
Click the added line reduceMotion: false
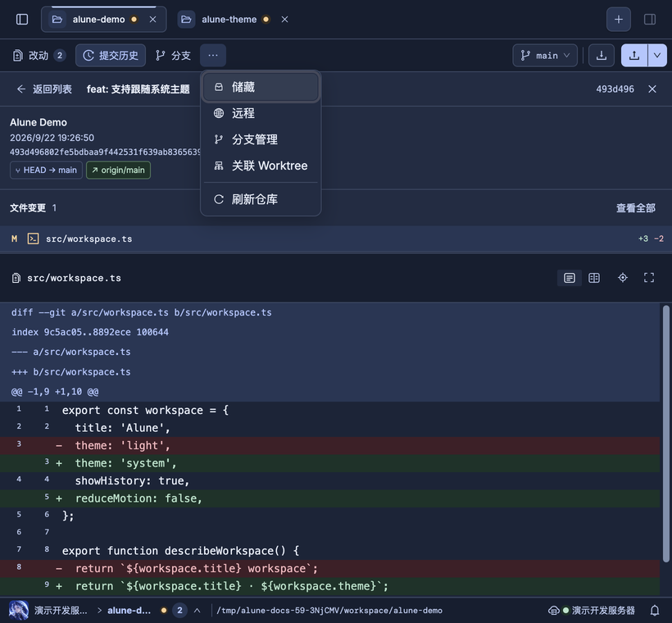point(330,498)
